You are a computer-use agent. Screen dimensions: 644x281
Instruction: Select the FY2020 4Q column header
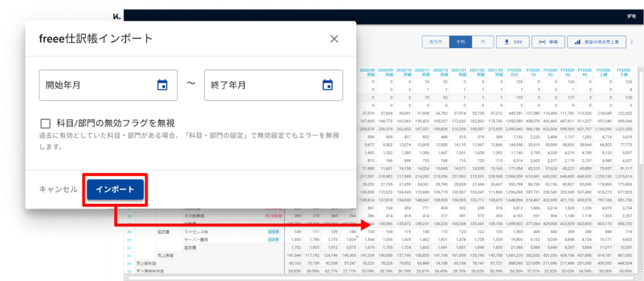(584, 72)
